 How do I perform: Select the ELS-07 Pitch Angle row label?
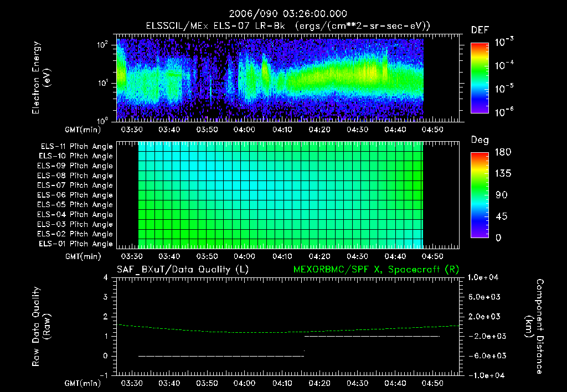click(x=75, y=185)
